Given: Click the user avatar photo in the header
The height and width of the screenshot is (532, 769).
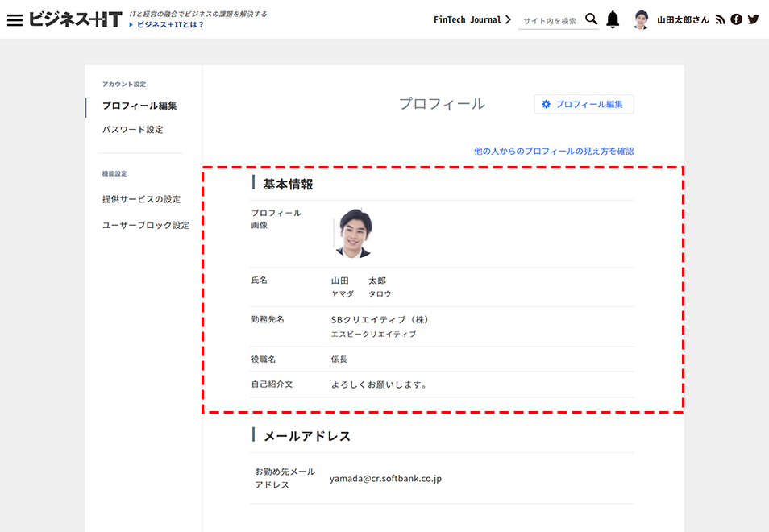Looking at the screenshot, I should (641, 17).
